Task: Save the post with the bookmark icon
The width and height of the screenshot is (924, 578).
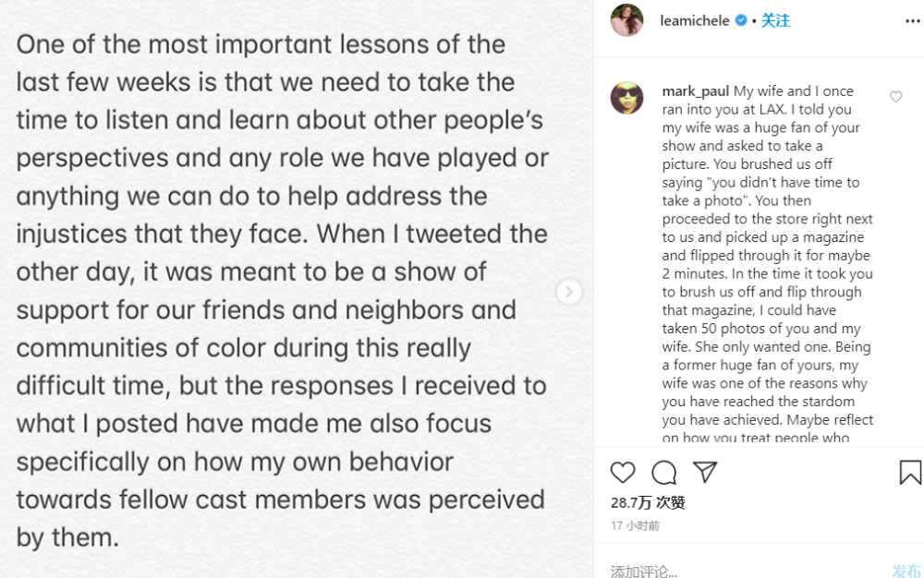Action: 909,473
